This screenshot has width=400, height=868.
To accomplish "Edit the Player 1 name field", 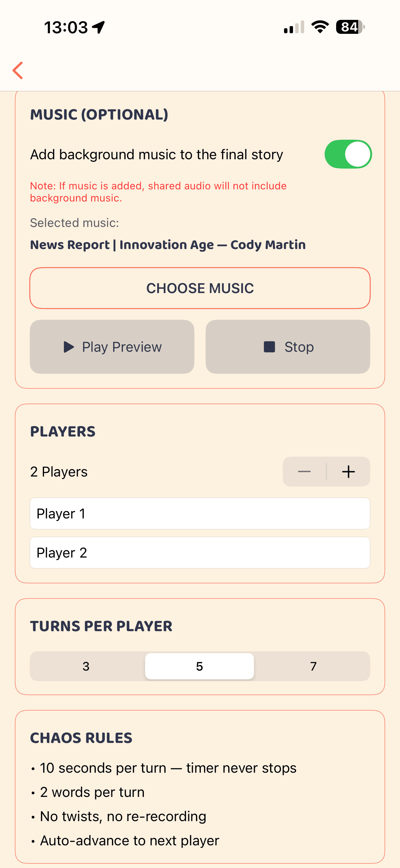I will [x=200, y=513].
